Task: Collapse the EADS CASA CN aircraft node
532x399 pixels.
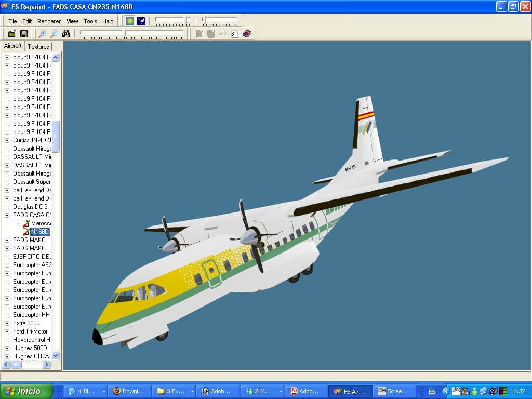Action: click(6, 215)
